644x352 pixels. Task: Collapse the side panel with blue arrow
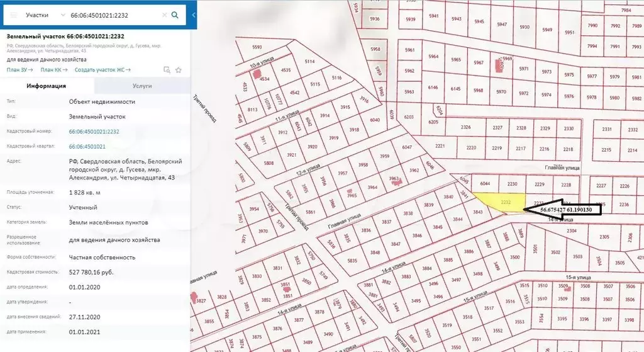[194, 15]
